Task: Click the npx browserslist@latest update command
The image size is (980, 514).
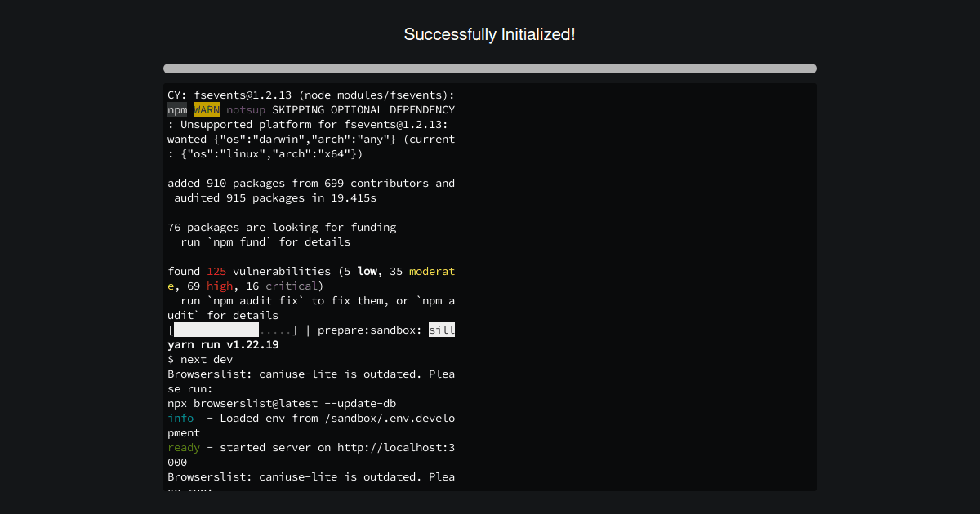Action: coord(281,403)
